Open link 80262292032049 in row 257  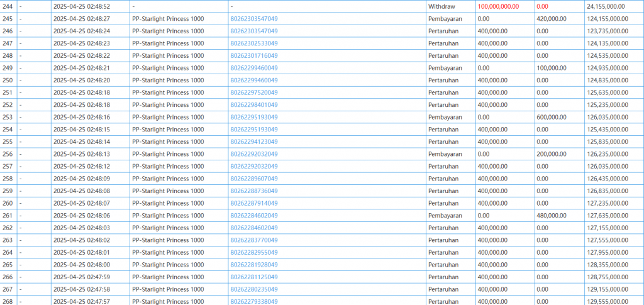point(254,167)
